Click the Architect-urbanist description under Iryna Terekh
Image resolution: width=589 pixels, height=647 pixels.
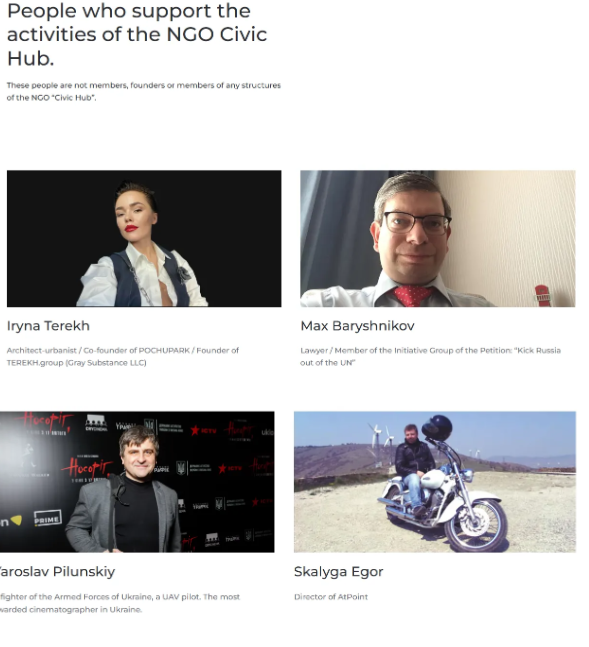click(123, 357)
